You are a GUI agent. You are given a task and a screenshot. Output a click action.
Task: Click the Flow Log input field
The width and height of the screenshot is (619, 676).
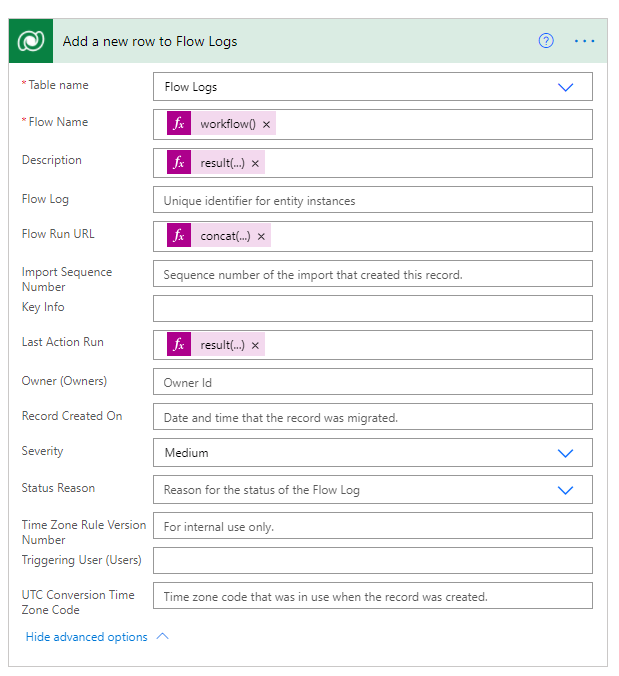tap(372, 200)
